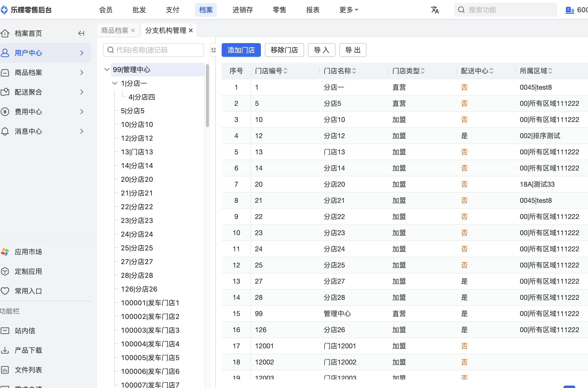
Task: Click the 商品档案 sidebar icon
Action: pos(5,73)
